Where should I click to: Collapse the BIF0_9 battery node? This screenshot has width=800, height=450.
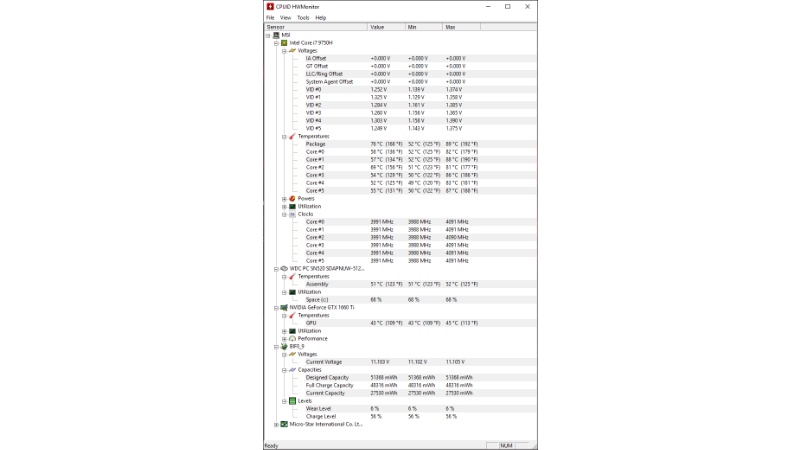(277, 347)
